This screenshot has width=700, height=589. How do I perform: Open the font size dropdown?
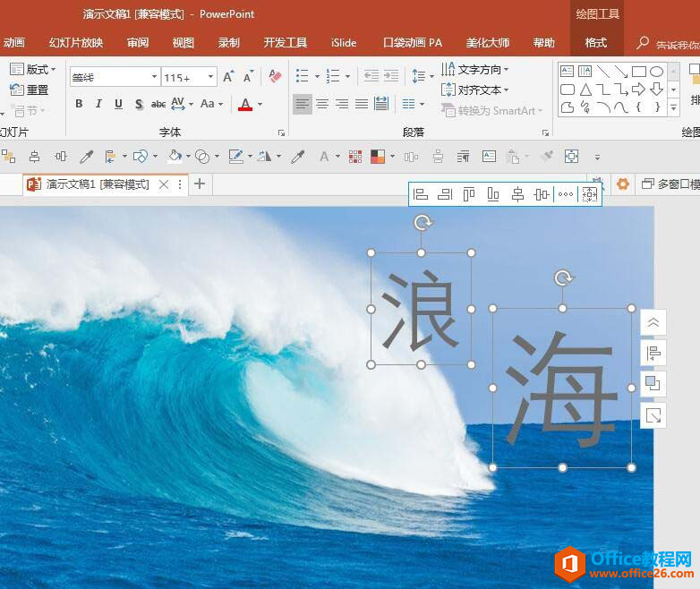(210, 77)
